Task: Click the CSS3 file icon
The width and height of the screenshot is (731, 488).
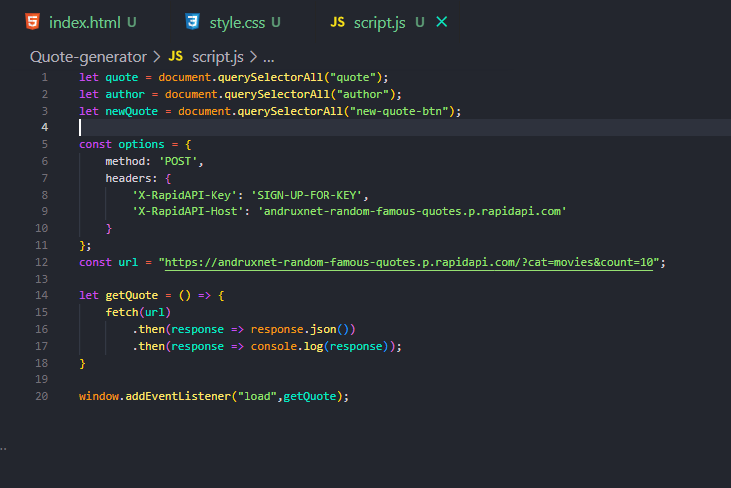Action: pyautogui.click(x=192, y=21)
